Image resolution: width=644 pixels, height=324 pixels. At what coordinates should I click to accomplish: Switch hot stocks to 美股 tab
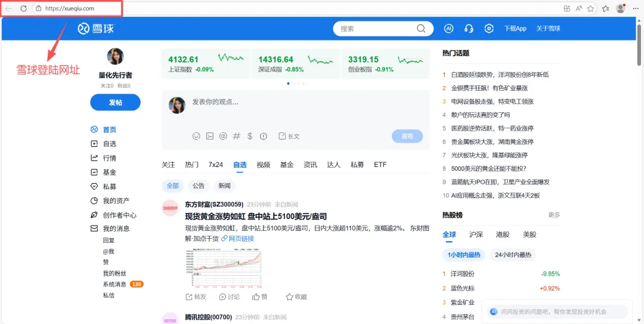(530, 234)
